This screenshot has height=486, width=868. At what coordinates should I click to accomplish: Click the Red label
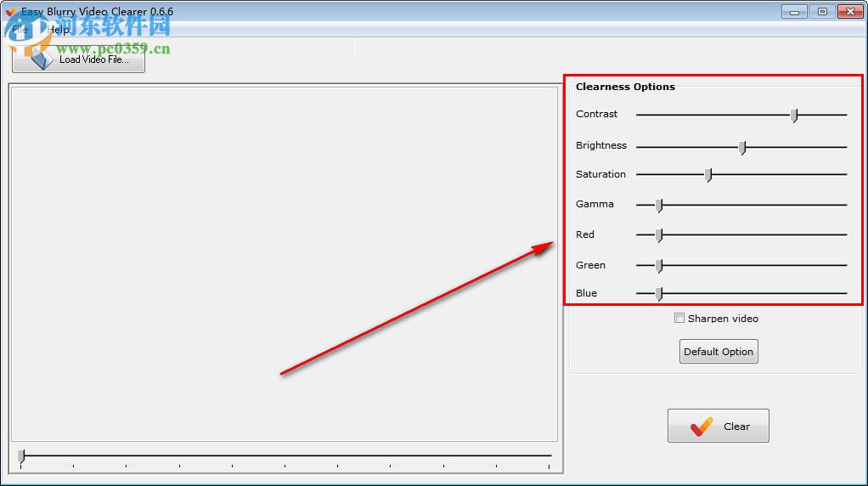coord(584,235)
